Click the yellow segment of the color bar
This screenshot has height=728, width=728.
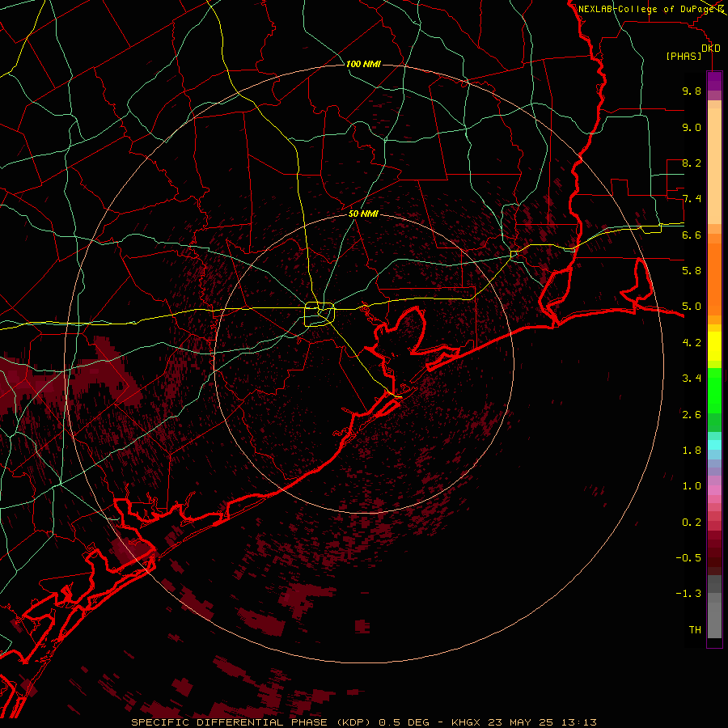tap(714, 346)
